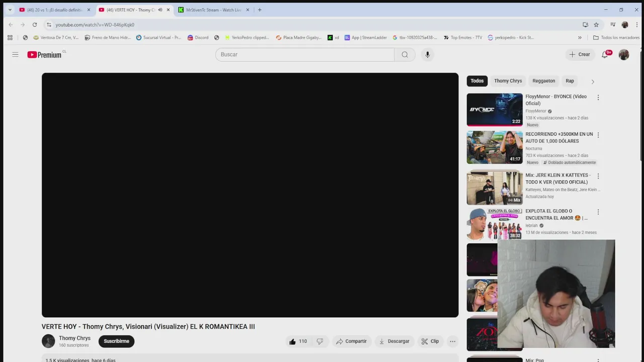Viewport: 644px width, 362px height.
Task: Open the YouTube account avatar menu
Action: [x=624, y=54]
